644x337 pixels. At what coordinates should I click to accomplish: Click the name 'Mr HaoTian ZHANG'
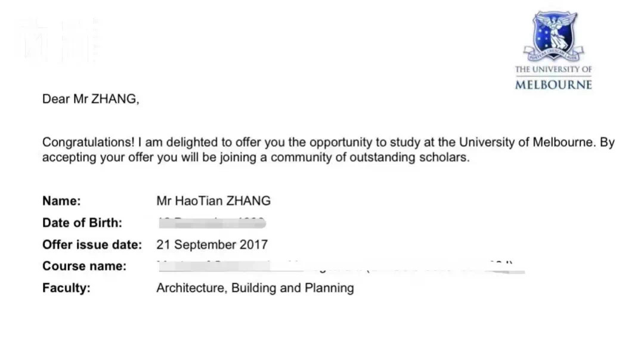click(x=213, y=201)
